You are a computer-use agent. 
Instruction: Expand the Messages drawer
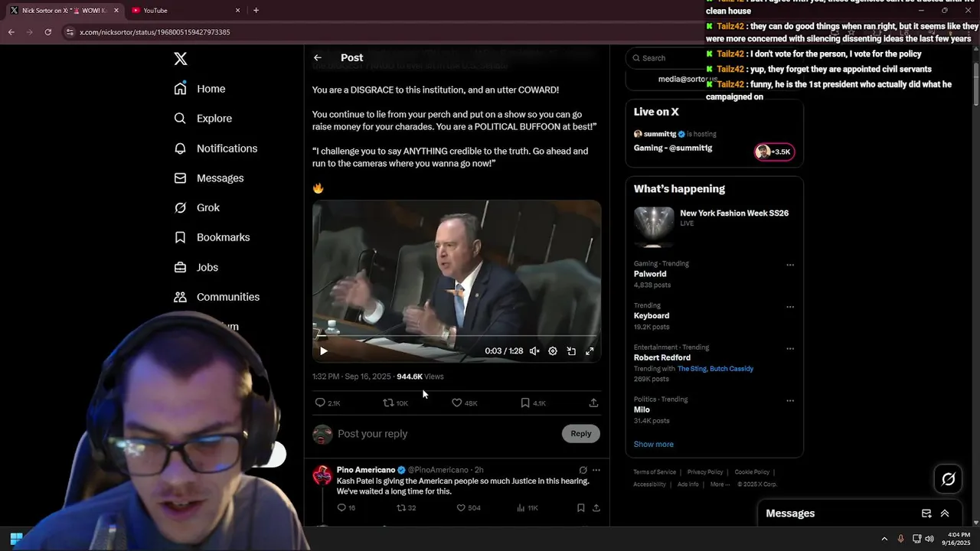point(945,514)
